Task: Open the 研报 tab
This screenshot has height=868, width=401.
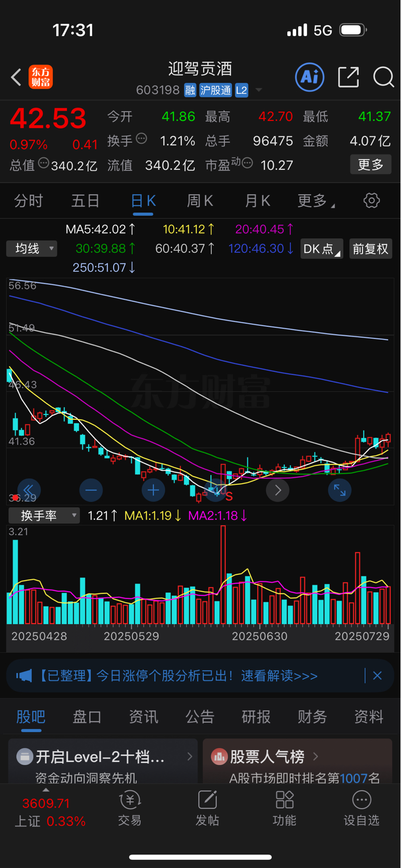Action: click(x=256, y=717)
